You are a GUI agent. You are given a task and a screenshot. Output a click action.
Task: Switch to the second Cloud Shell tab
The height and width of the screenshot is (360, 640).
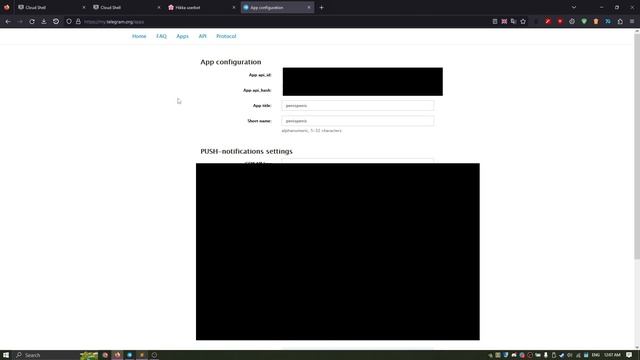click(x=126, y=7)
